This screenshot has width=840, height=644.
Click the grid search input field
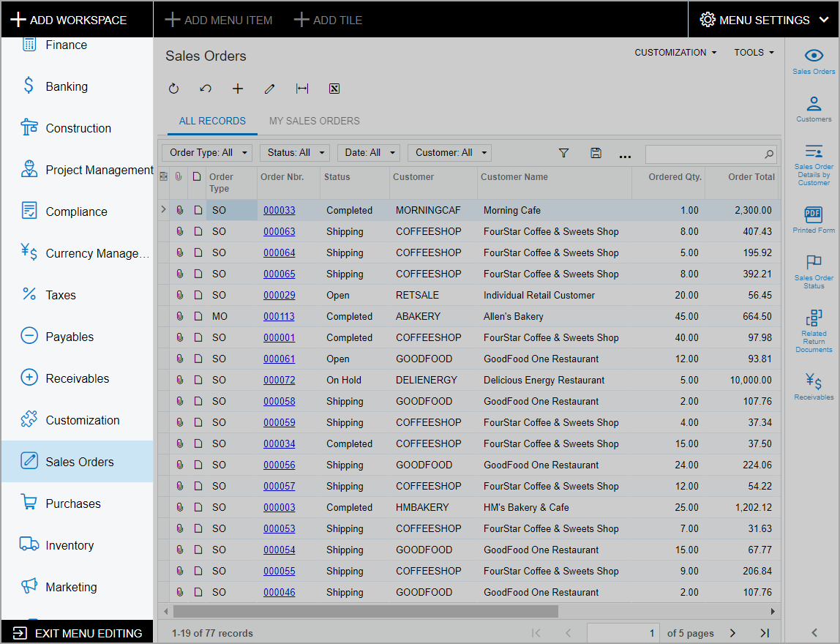point(704,154)
